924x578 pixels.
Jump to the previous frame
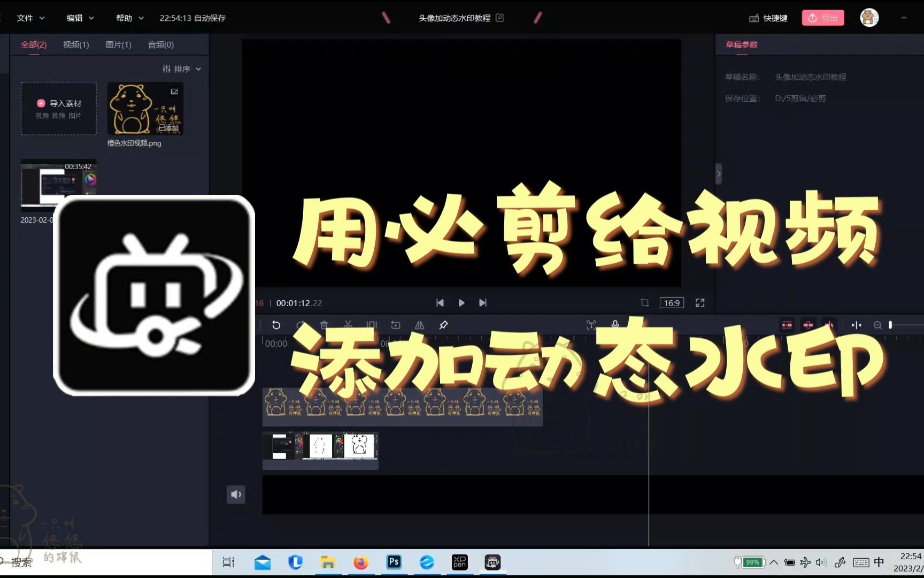440,303
